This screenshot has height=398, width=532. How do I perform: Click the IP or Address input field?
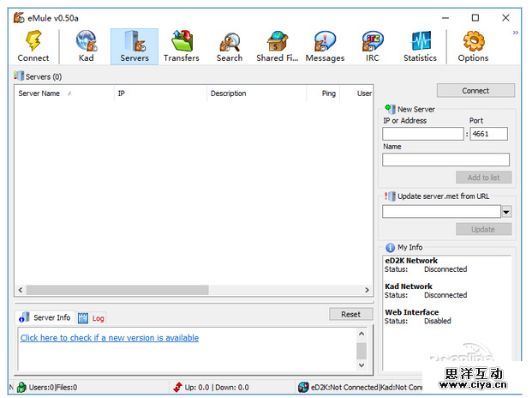[x=422, y=134]
